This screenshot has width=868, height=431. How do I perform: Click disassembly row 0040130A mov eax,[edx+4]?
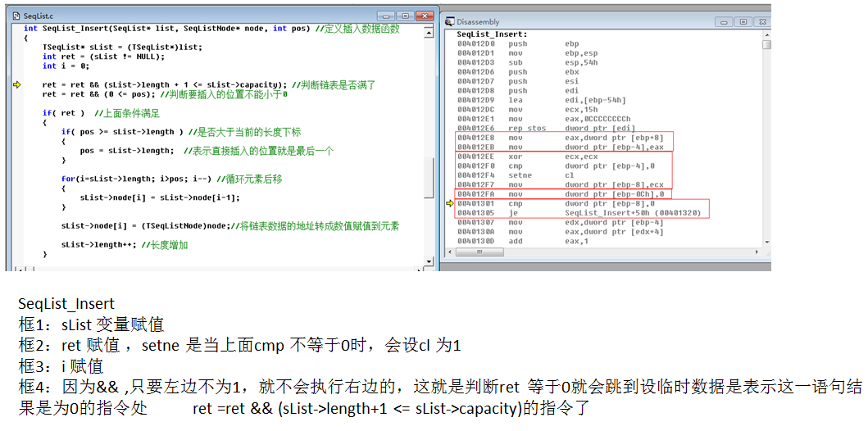[560, 232]
